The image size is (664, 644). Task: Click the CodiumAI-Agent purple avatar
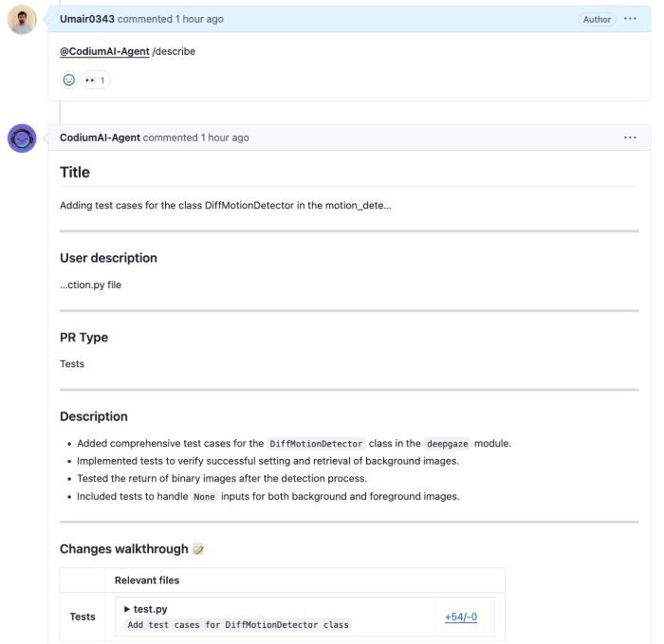click(x=22, y=138)
